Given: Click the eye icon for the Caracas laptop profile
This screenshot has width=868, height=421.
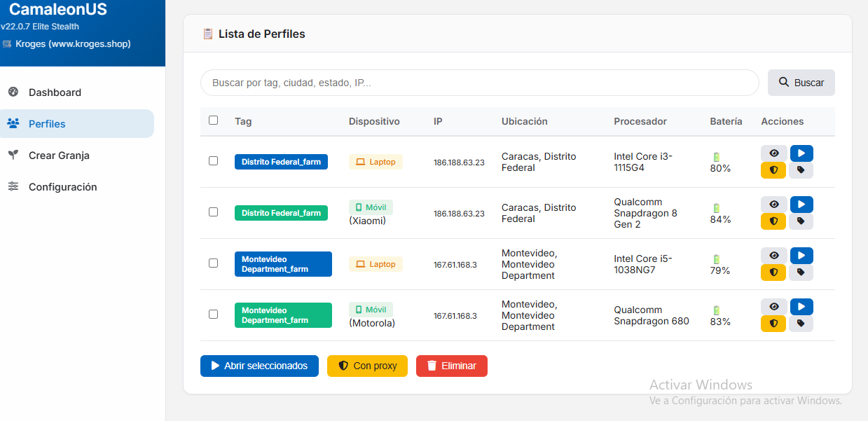Looking at the screenshot, I should click(x=773, y=153).
